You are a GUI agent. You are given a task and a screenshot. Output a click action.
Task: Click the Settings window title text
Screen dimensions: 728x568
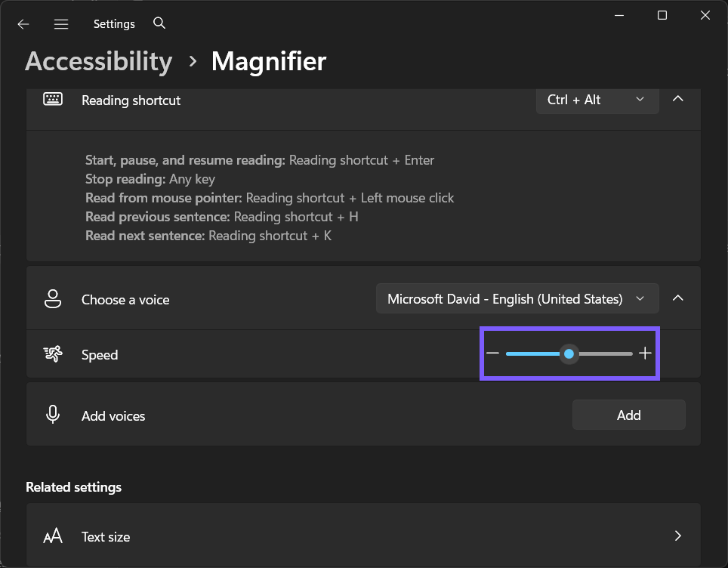(114, 24)
